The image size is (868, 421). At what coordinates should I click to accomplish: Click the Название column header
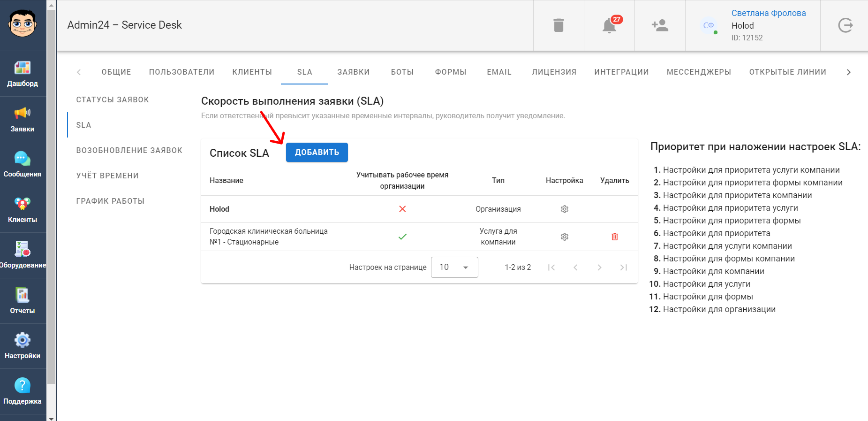tap(226, 181)
